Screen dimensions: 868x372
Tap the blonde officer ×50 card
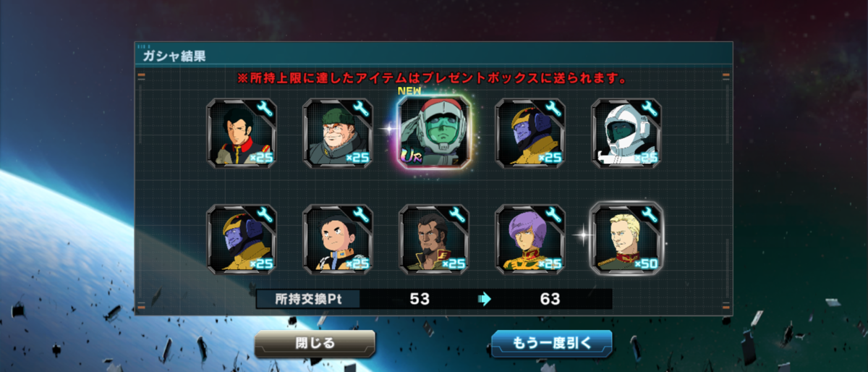[x=626, y=239]
